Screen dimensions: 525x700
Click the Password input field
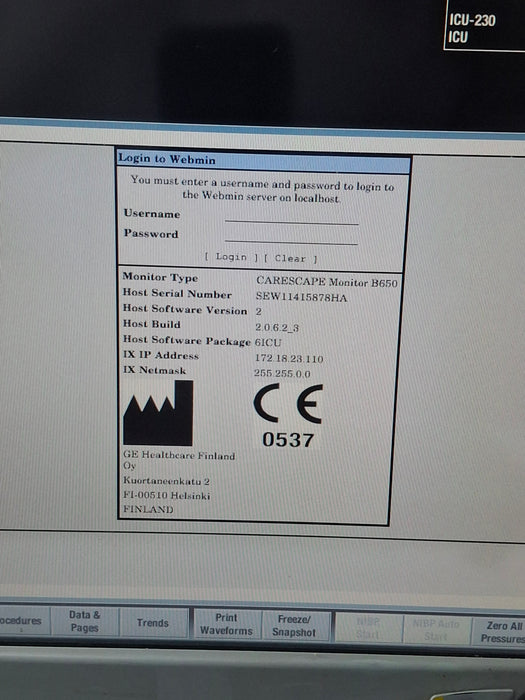pos(292,237)
